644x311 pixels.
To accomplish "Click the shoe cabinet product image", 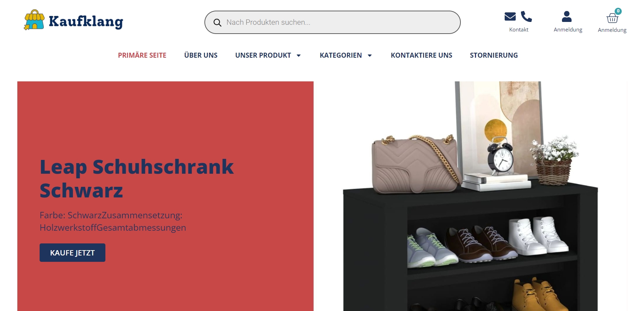I will click(x=470, y=196).
